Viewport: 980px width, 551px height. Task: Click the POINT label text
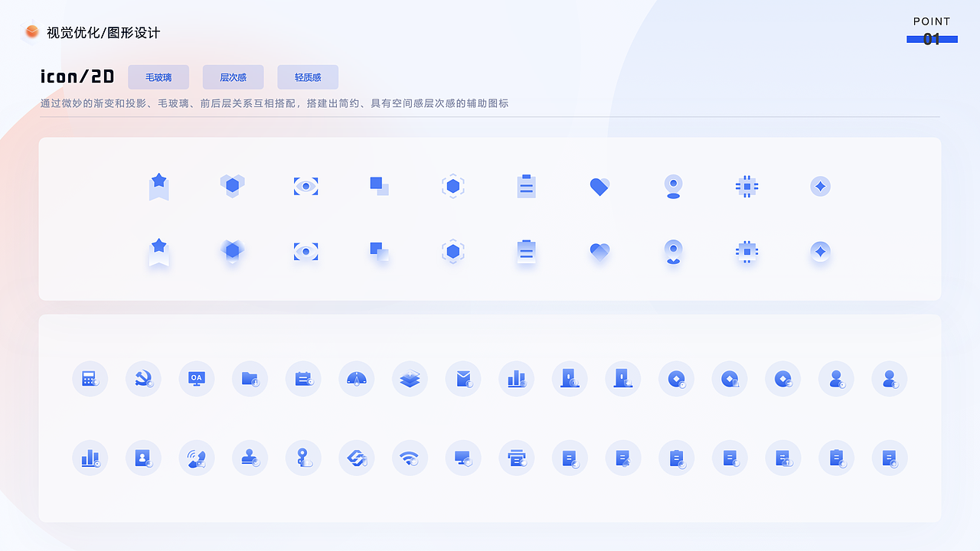[932, 21]
